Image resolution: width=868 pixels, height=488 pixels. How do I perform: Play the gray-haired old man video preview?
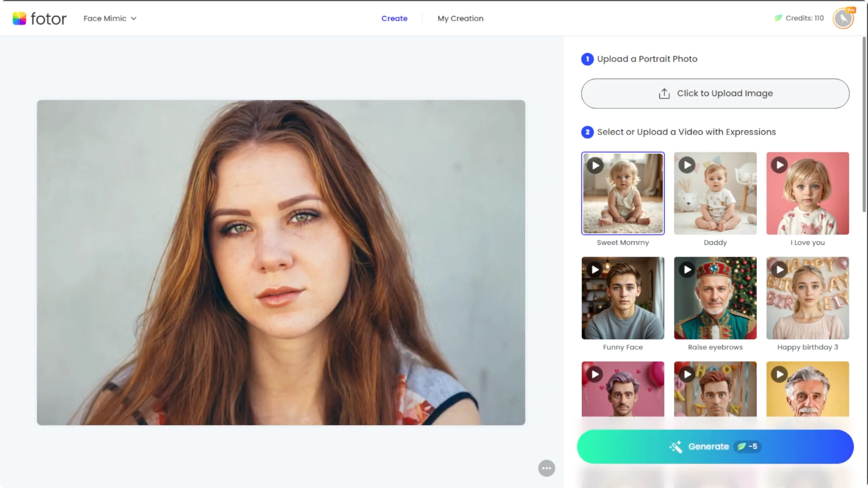(x=779, y=375)
